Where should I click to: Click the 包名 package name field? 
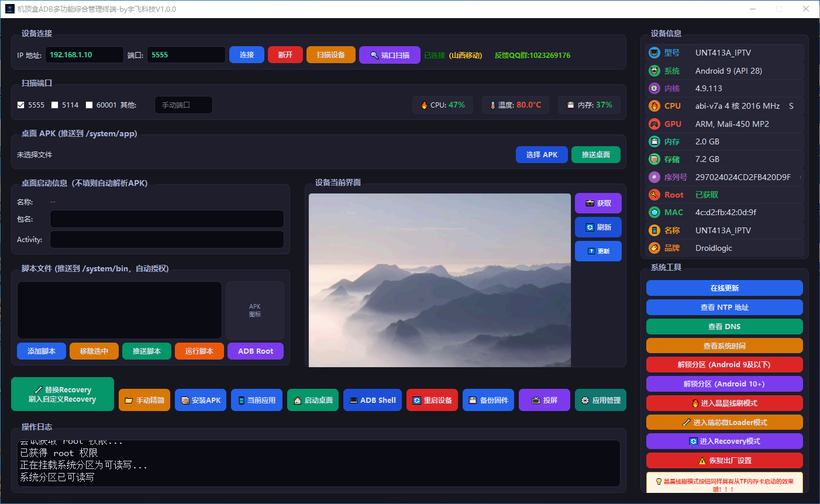pyautogui.click(x=167, y=219)
